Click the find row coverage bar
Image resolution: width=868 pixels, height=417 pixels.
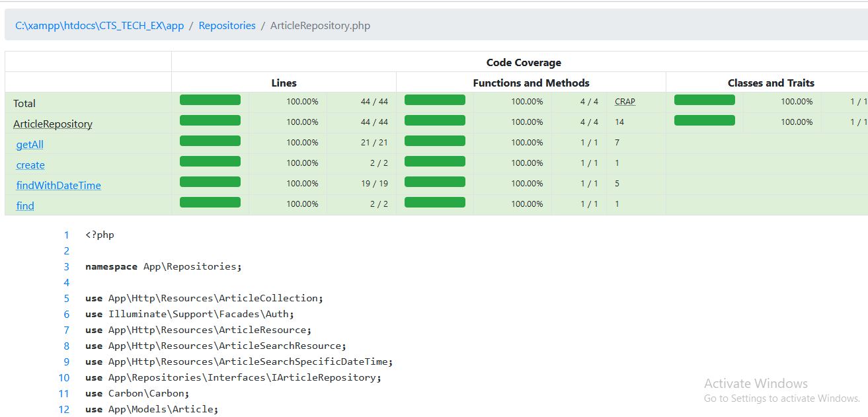tap(210, 204)
